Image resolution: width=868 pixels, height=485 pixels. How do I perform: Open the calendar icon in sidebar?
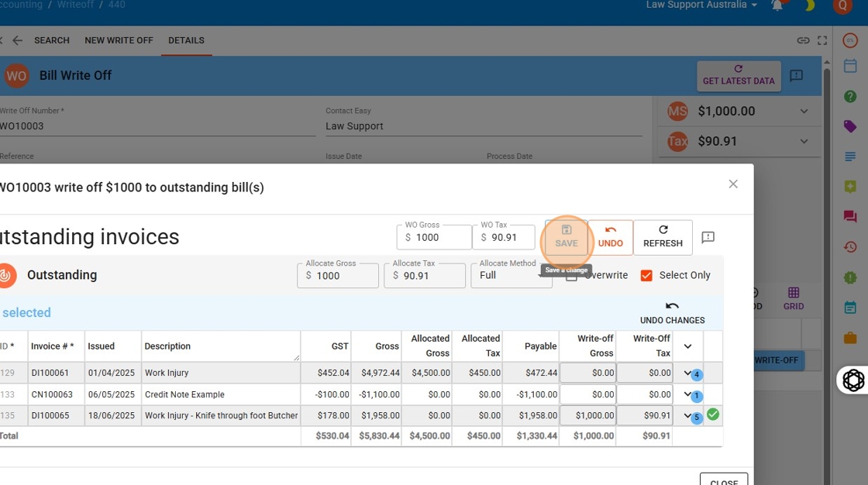coord(850,66)
